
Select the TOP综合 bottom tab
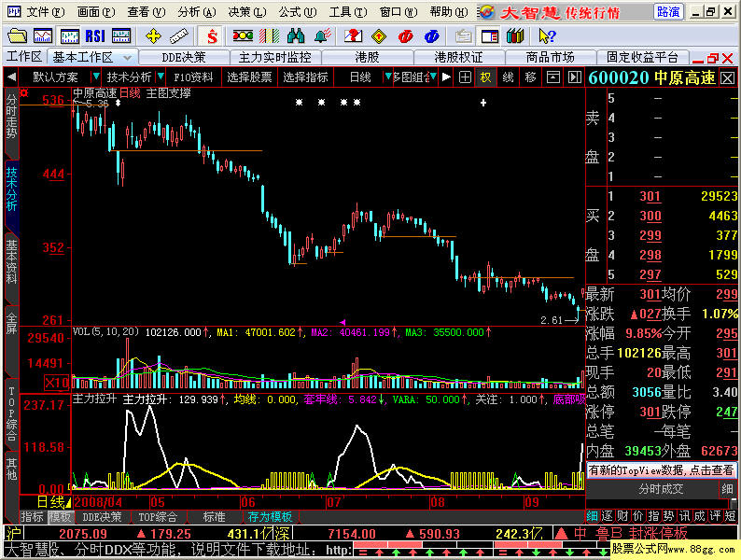click(158, 517)
